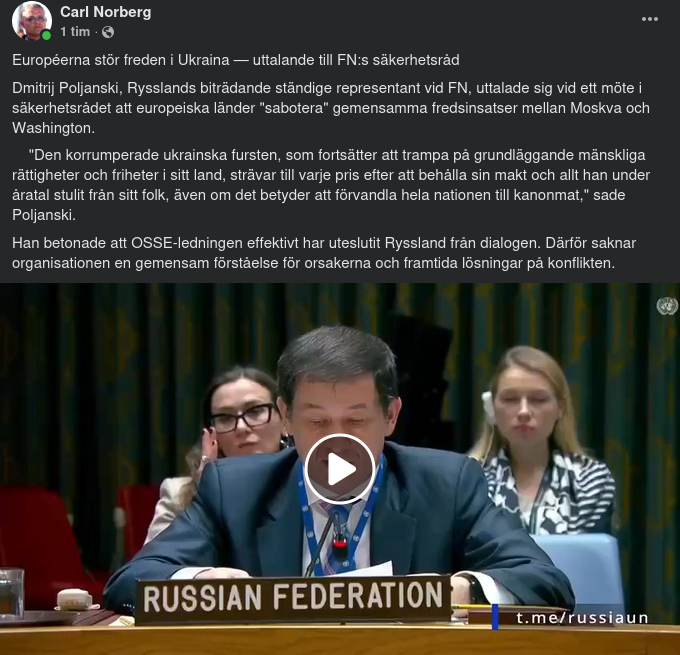Screen dimensions: 680x655
Task: Click the Russian Federation nameplate in the video
Action: pos(293,599)
